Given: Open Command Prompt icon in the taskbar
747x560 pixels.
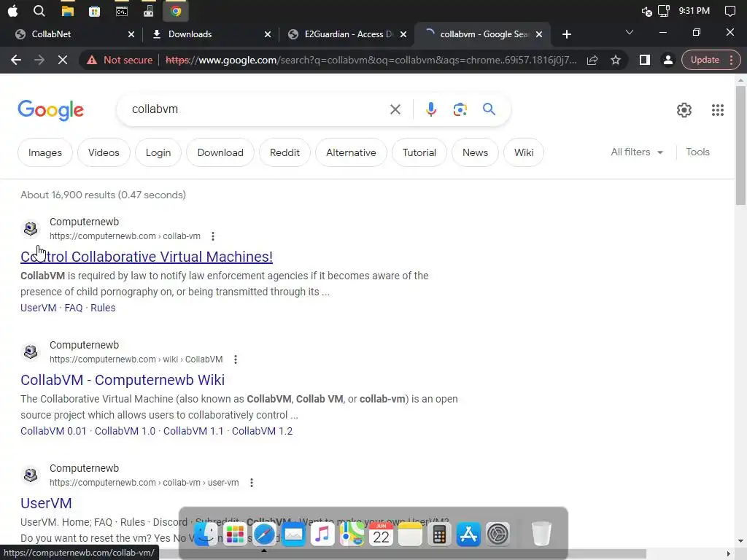Looking at the screenshot, I should [122, 11].
